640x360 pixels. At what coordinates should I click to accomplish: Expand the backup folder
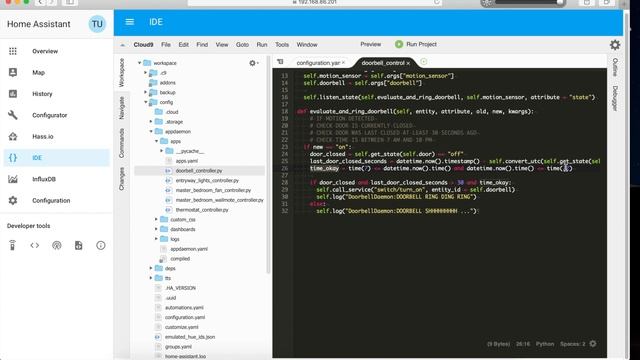tap(145, 92)
